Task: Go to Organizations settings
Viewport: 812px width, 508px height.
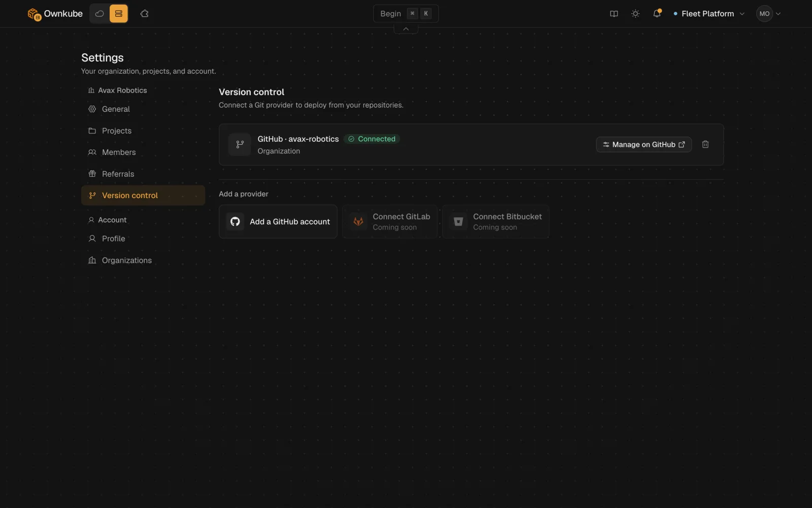Action: [143, 260]
